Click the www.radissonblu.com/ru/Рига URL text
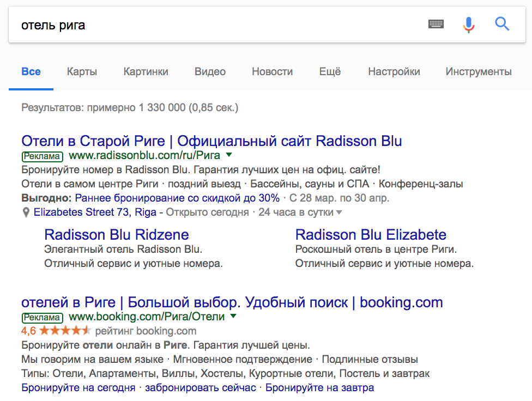 (144, 155)
